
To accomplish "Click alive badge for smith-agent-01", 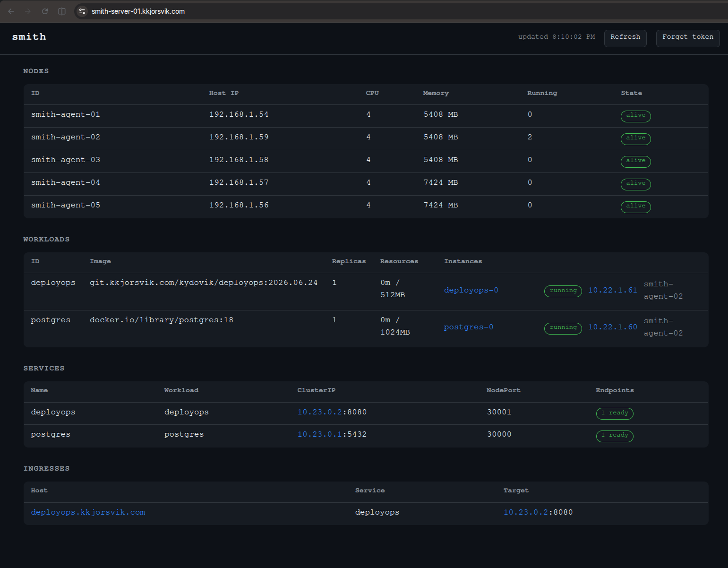I will [x=635, y=116].
